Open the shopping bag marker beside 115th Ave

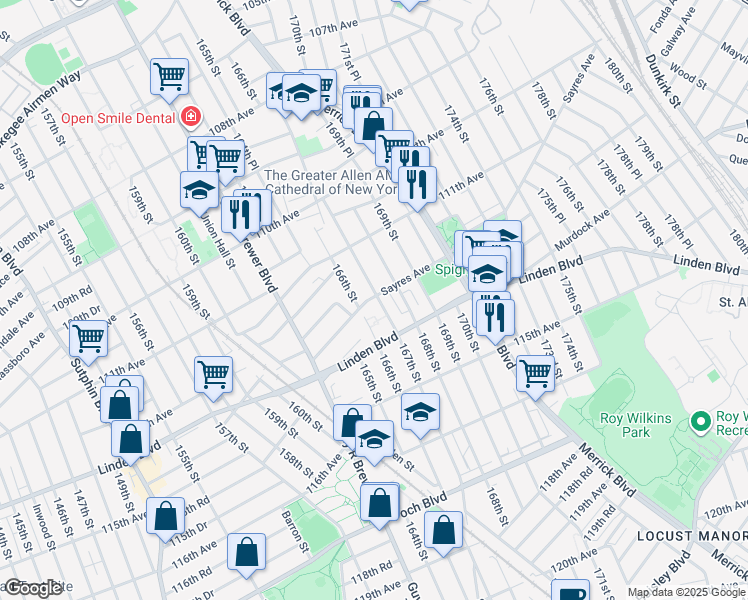click(x=166, y=516)
